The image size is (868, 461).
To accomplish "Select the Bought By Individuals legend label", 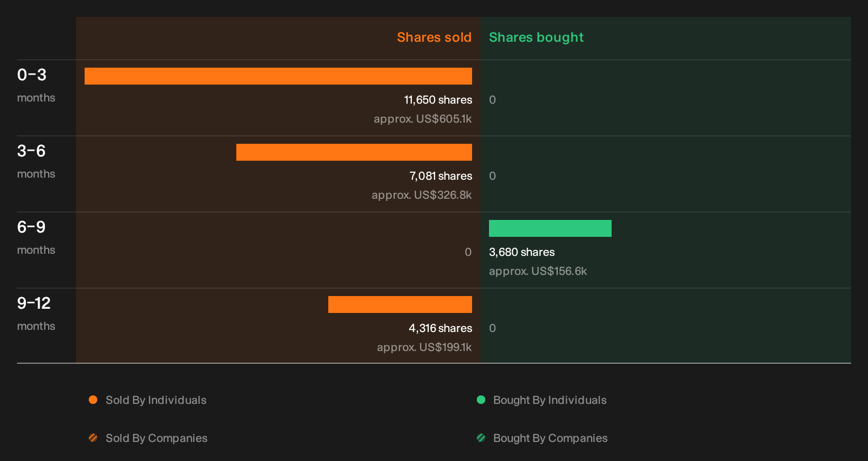I will coord(550,400).
